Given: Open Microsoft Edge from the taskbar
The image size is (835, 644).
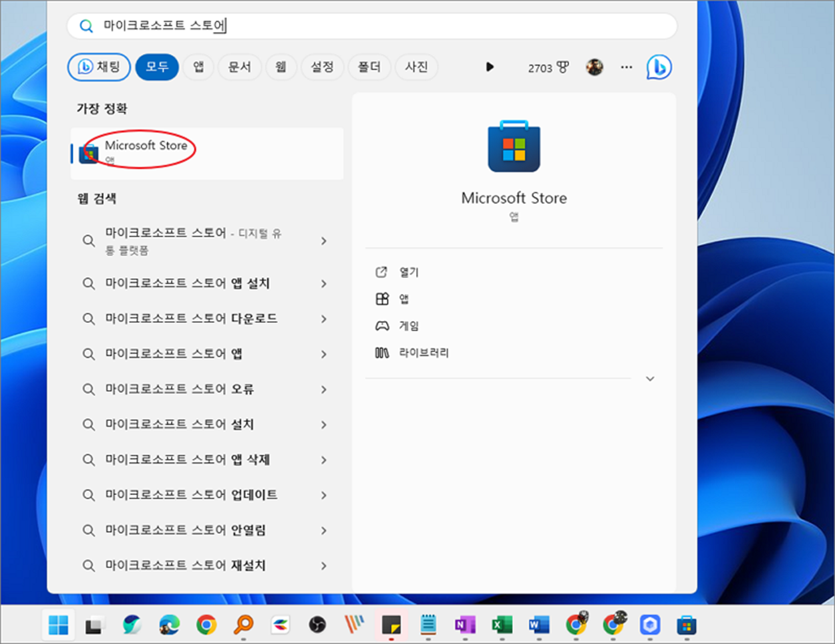Looking at the screenshot, I should pos(169,625).
